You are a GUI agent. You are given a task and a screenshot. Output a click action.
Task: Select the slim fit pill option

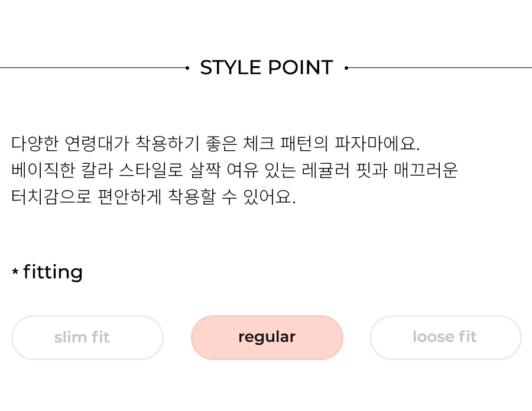[87, 337]
